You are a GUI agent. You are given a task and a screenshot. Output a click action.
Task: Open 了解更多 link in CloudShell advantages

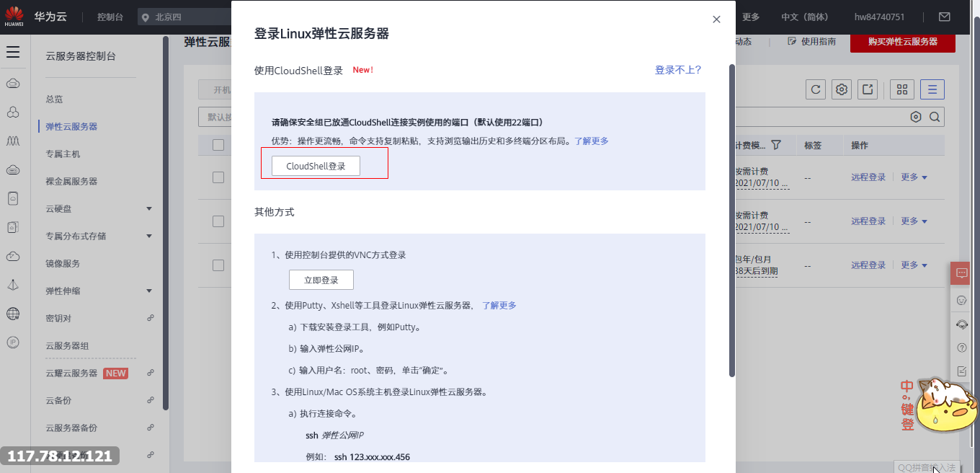click(591, 141)
